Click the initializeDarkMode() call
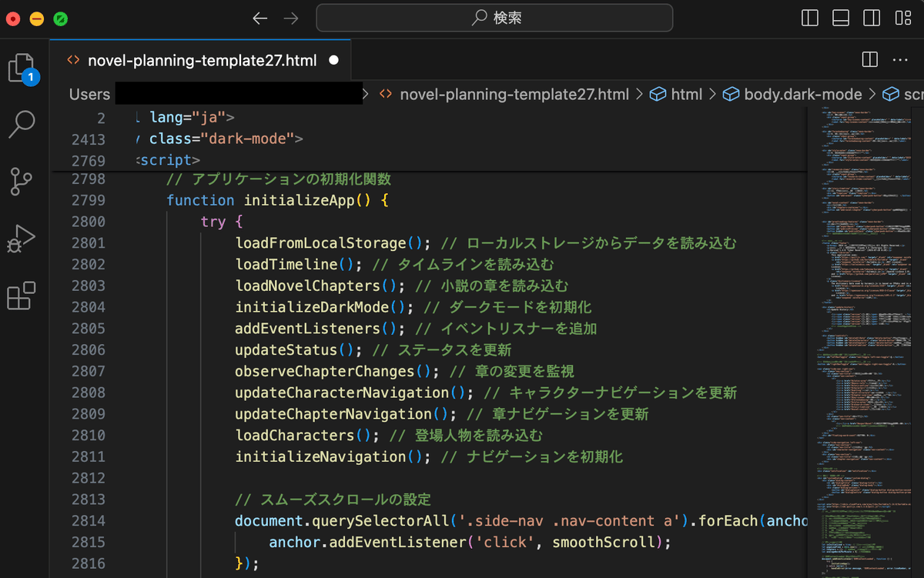The height and width of the screenshot is (578, 924). (324, 307)
